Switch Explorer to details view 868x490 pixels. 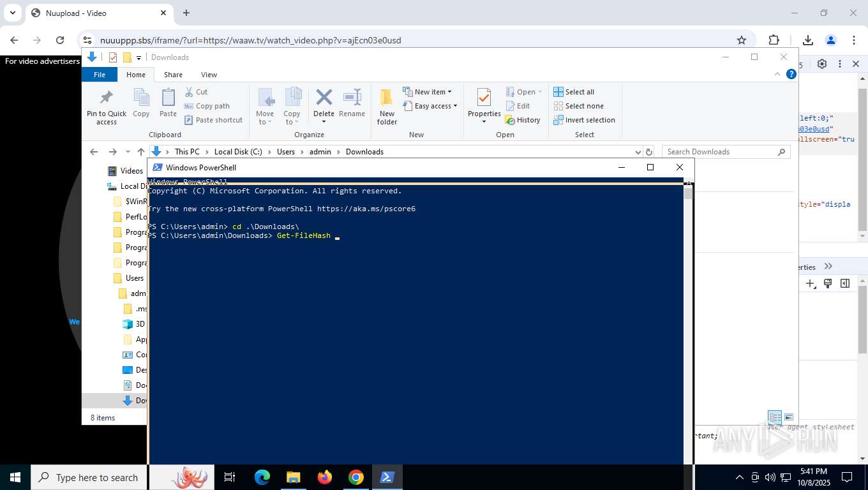pyautogui.click(x=775, y=417)
